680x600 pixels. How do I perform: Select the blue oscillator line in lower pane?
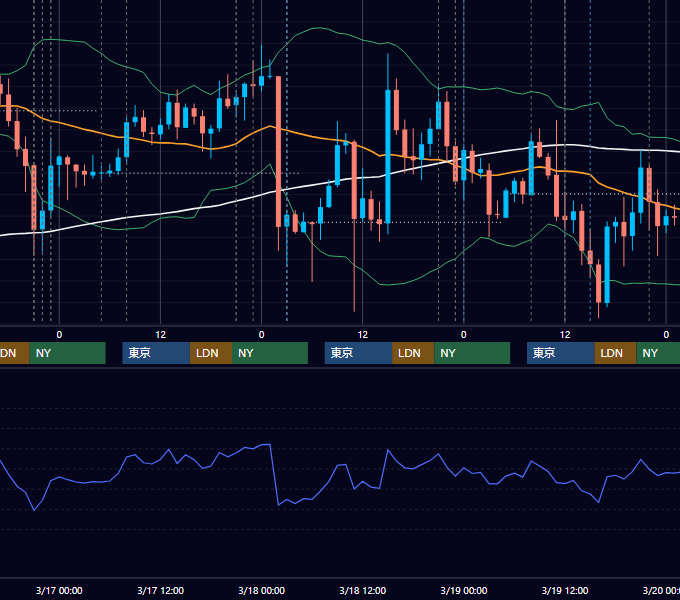pos(340,477)
